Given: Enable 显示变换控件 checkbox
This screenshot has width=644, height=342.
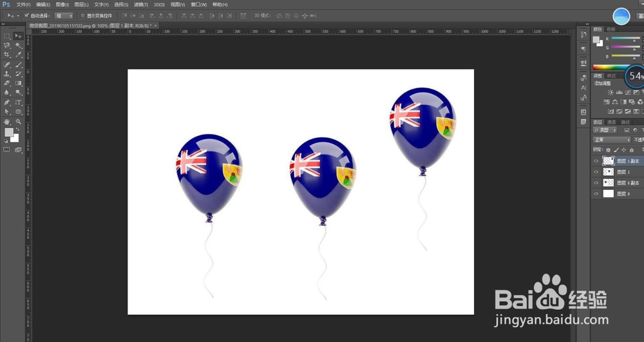Looking at the screenshot, I should coord(82,15).
